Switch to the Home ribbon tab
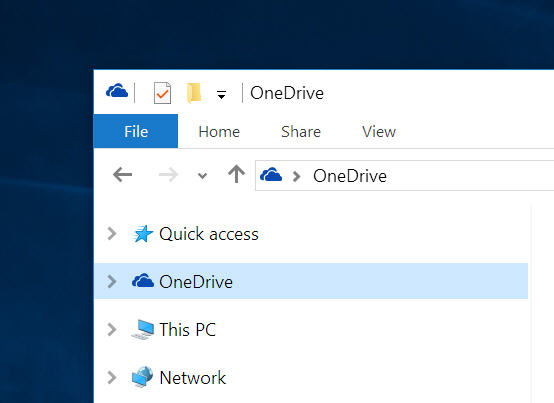Screen dimensions: 554x403 [219, 132]
